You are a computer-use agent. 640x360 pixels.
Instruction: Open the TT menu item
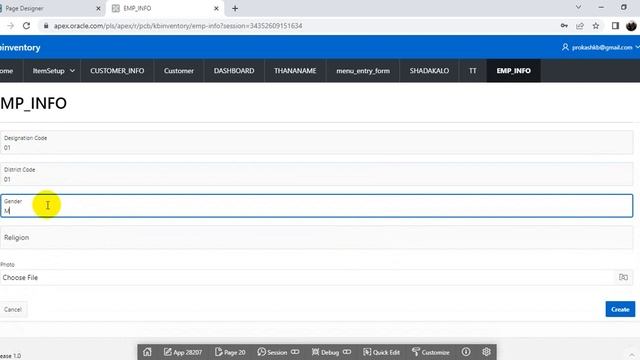(x=473, y=71)
